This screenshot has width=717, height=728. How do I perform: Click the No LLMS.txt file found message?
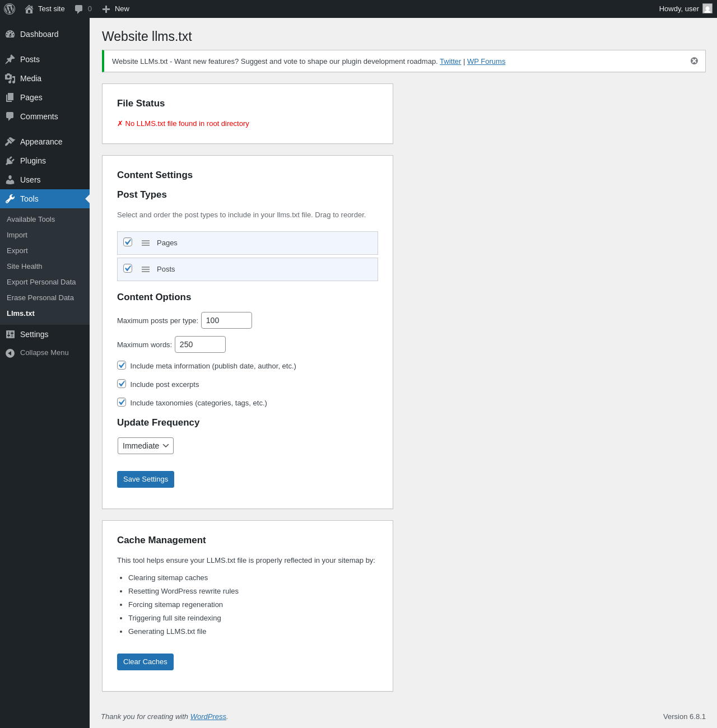(183, 124)
